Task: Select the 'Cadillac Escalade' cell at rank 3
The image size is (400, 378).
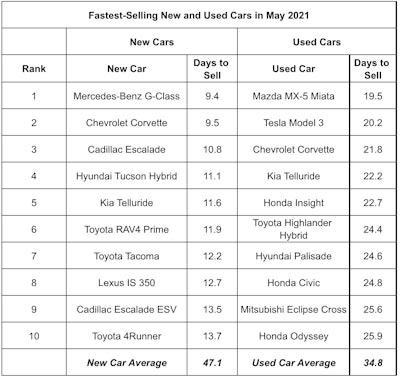Action: pyautogui.click(x=127, y=149)
